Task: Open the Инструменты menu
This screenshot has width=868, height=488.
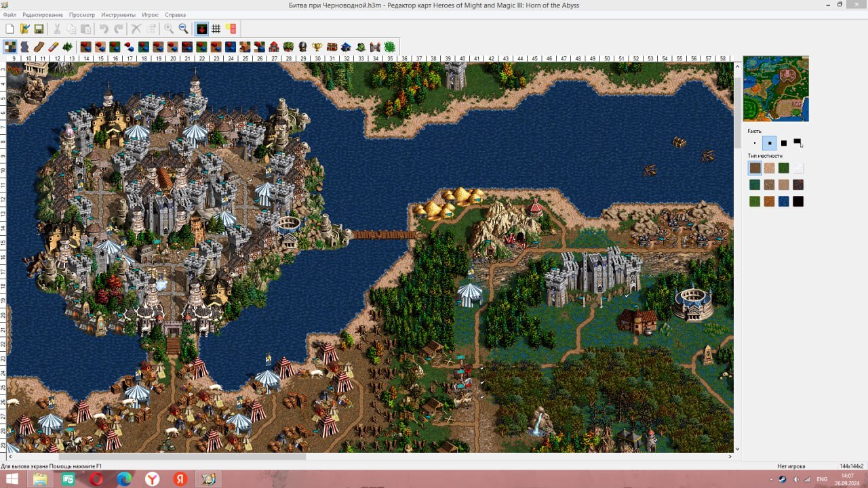Action: point(118,15)
